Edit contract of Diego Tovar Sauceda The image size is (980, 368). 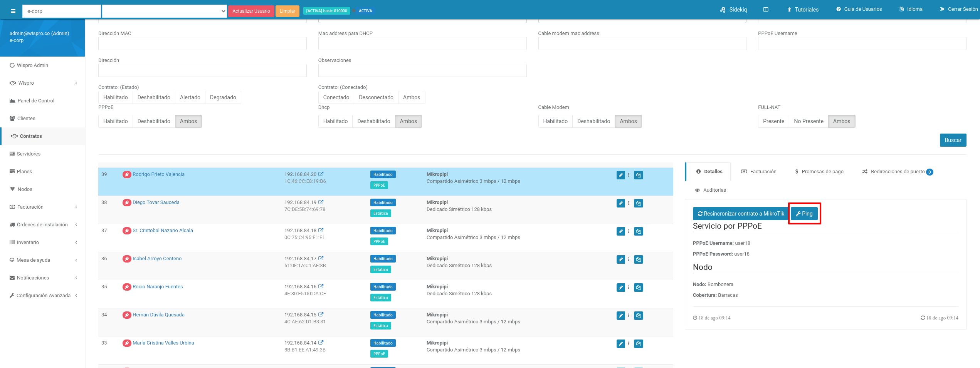tap(620, 203)
